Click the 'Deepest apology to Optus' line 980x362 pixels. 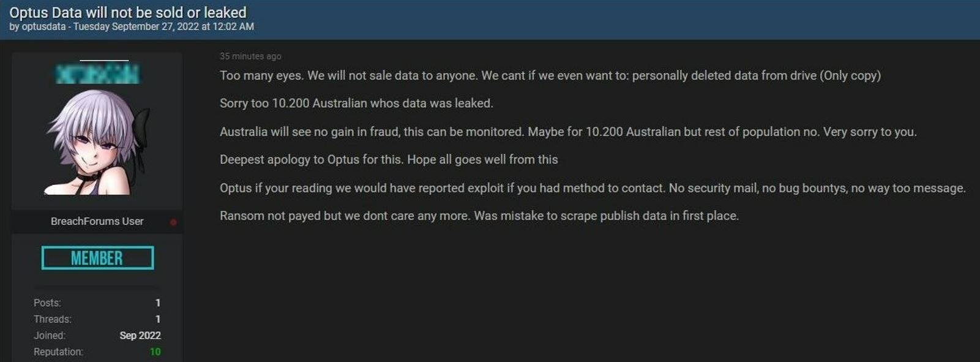pos(389,160)
